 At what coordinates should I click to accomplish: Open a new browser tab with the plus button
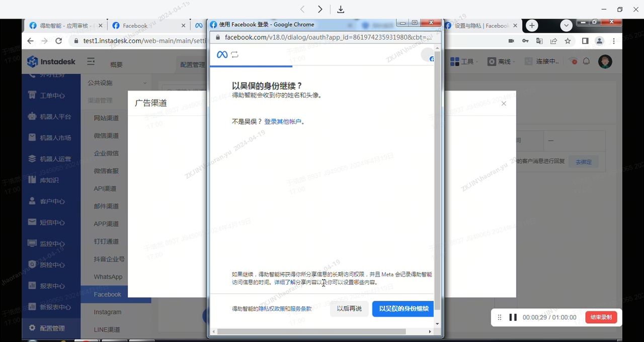(532, 26)
